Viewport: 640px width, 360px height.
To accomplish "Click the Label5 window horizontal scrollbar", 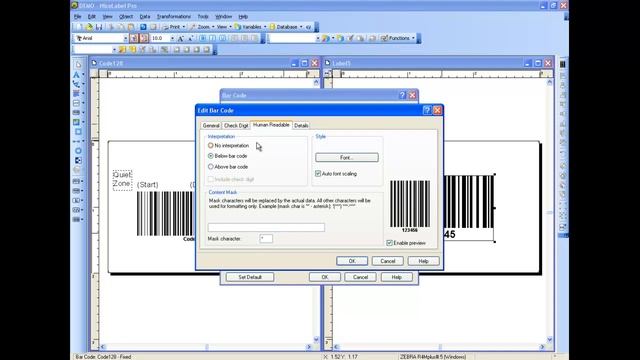I will point(439,347).
